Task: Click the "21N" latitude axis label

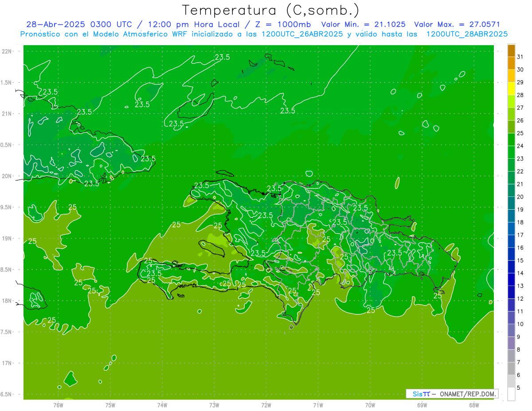Action: coord(7,114)
